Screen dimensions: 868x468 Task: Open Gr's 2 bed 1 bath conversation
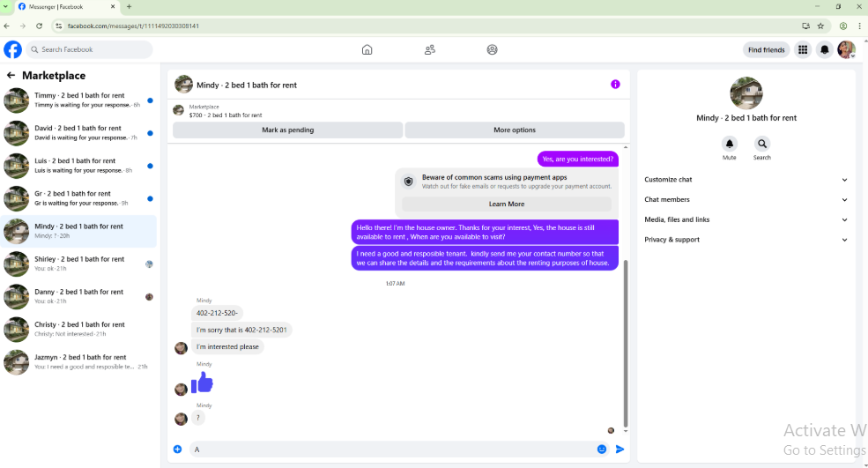(78, 198)
